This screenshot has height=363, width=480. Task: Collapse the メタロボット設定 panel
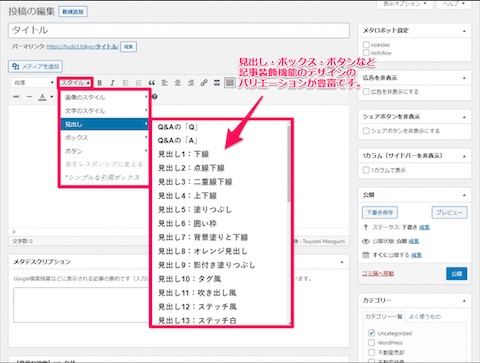coord(464,31)
